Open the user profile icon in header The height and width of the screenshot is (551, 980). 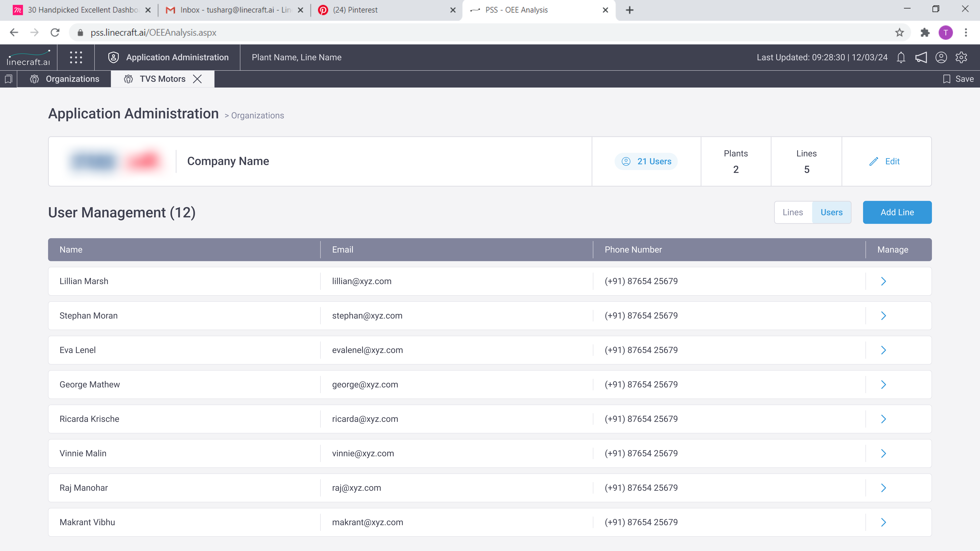[x=941, y=57]
